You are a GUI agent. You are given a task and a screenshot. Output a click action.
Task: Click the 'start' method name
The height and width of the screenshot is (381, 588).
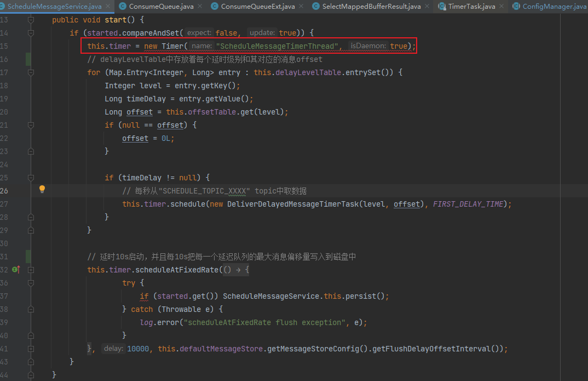tap(115, 20)
